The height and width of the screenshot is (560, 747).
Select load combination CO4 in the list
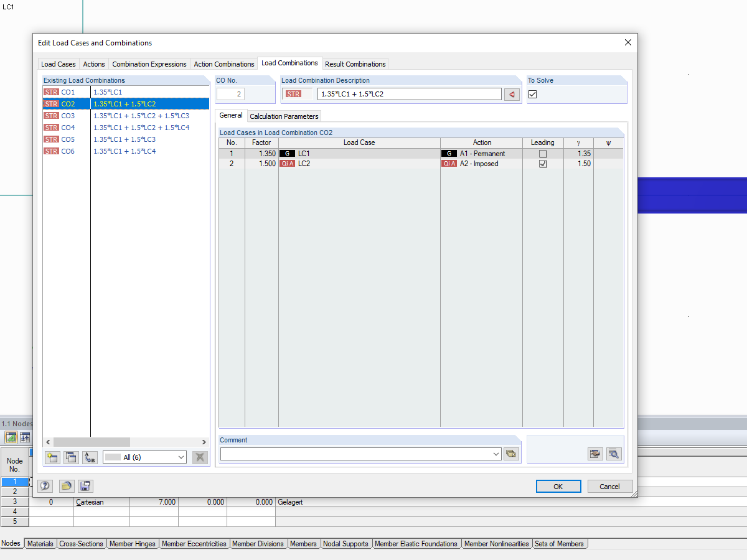67,127
